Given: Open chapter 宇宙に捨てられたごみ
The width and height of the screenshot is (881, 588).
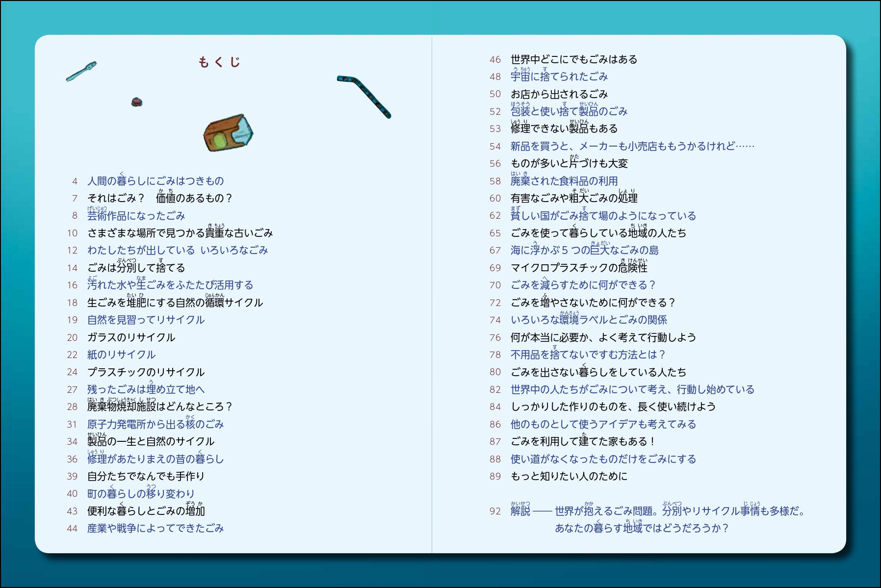Looking at the screenshot, I should [x=559, y=77].
